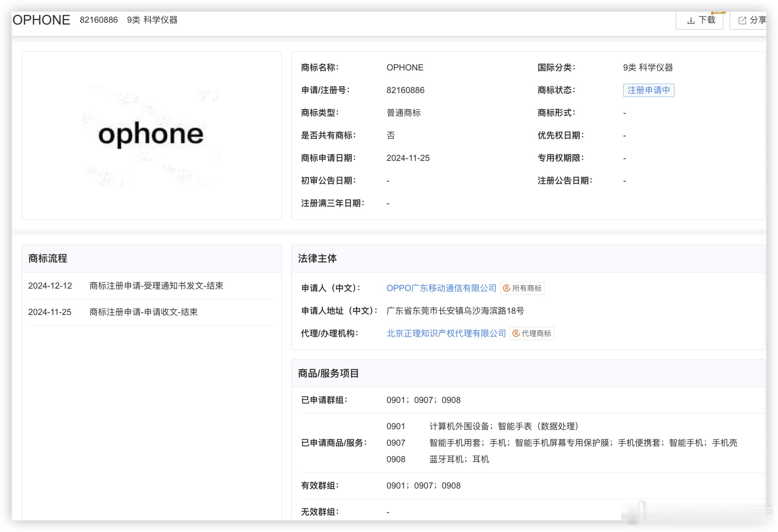The image size is (778, 532).
Task: Select the 2024-12-12 process row date
Action: click(50, 286)
